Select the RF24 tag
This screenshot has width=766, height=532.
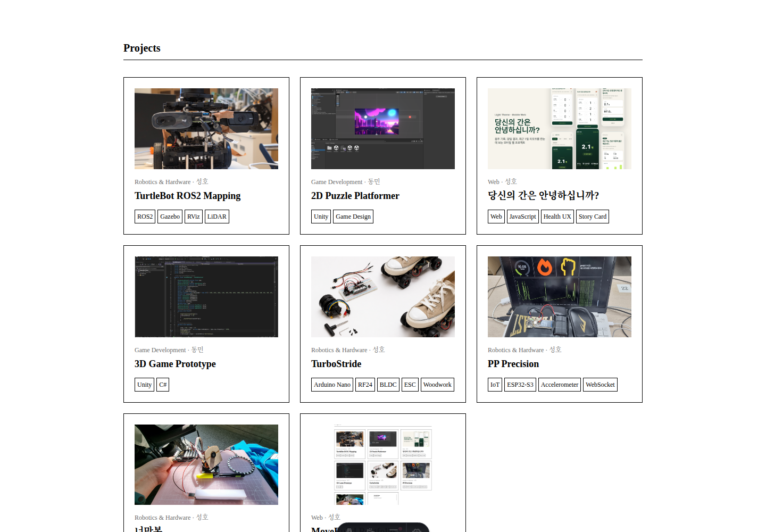365,385
